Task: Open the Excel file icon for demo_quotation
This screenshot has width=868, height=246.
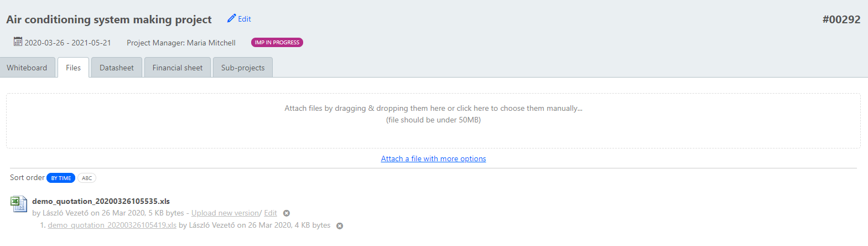Action: pos(19,204)
